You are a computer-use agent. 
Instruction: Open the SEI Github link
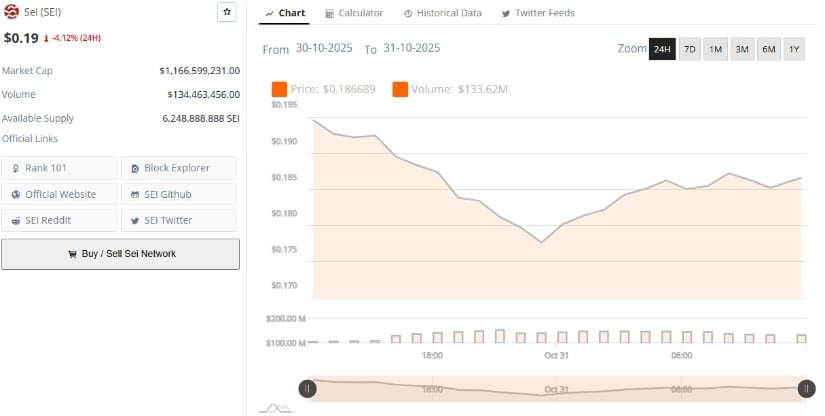(x=179, y=194)
